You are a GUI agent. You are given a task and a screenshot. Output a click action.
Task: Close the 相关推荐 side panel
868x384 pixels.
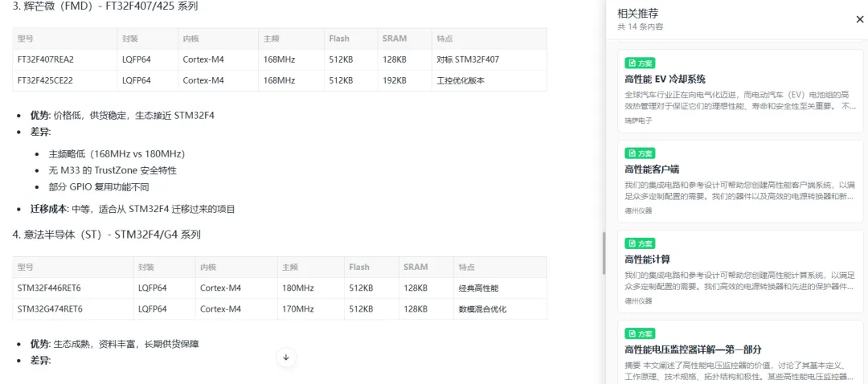click(859, 19)
